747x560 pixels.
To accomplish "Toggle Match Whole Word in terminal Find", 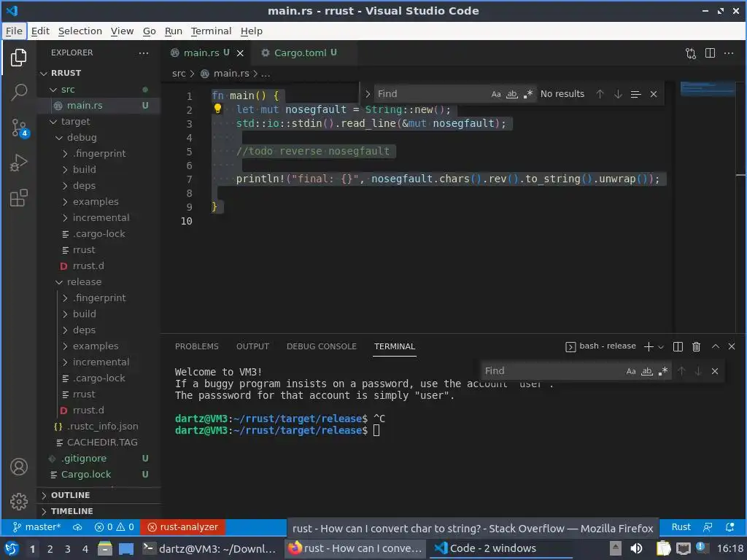I will click(646, 371).
